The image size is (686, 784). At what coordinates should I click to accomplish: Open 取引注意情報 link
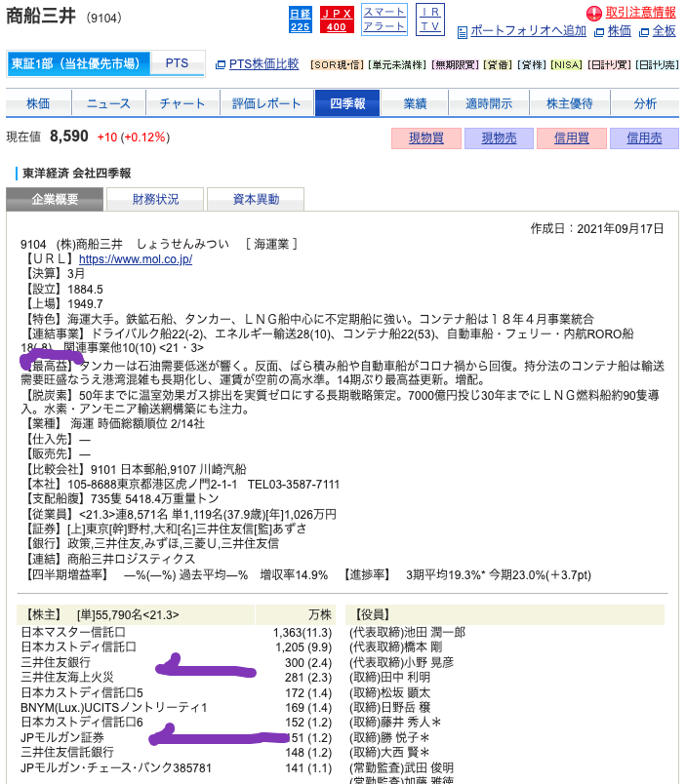640,13
